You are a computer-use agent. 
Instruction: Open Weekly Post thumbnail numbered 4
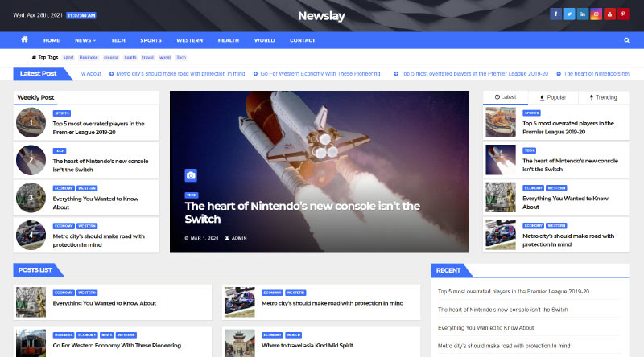click(31, 235)
